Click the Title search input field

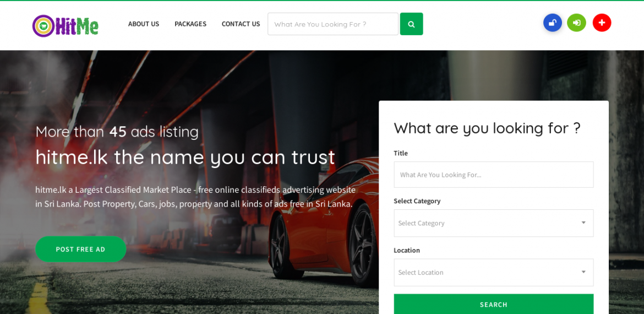pos(493,175)
